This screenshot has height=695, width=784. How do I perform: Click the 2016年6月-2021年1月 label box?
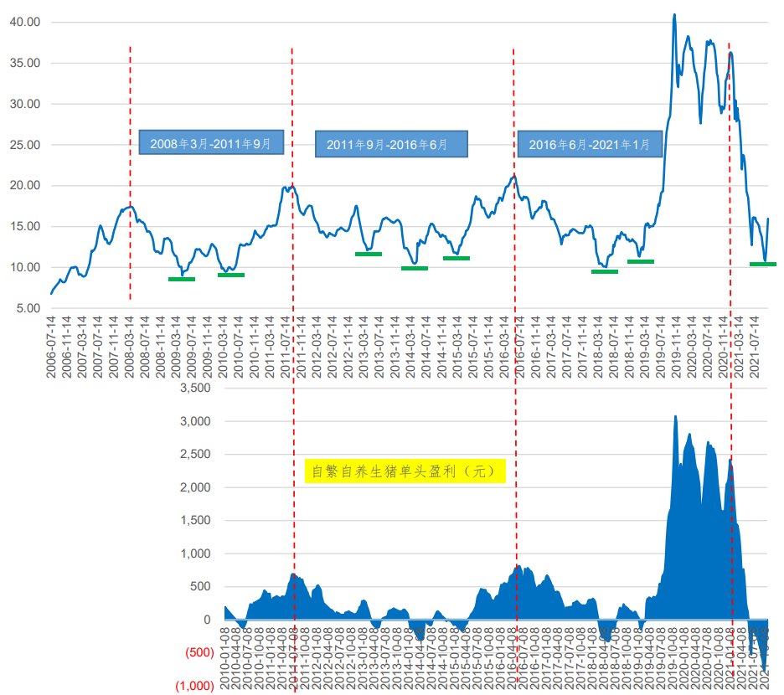[x=590, y=144]
